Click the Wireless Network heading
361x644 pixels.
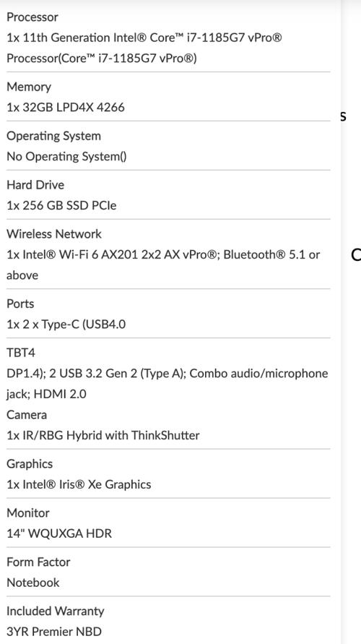click(54, 233)
